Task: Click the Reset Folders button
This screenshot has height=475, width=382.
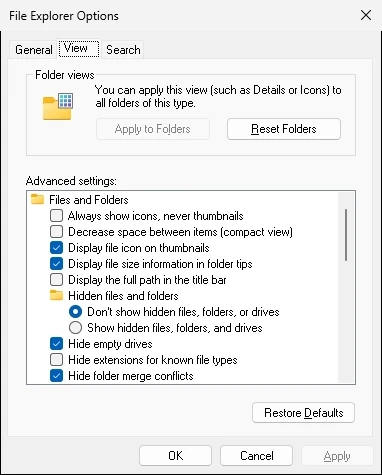Action: pos(284,129)
